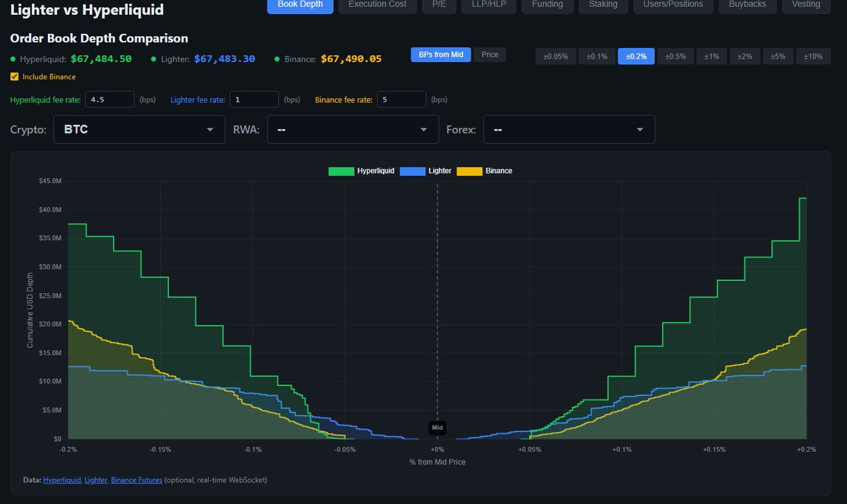
Task: Click the Lighter price $67,483.30
Action: (x=224, y=59)
